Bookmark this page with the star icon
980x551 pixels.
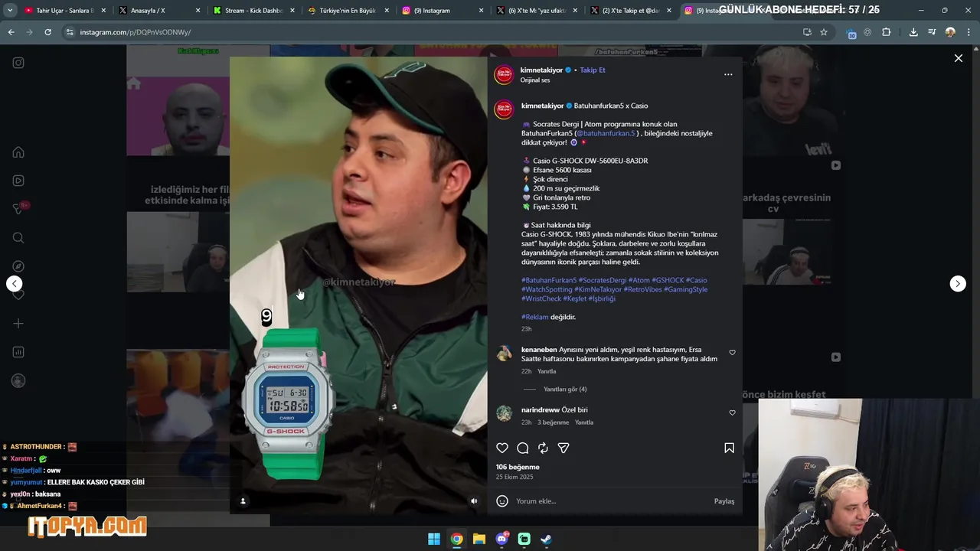pyautogui.click(x=824, y=32)
